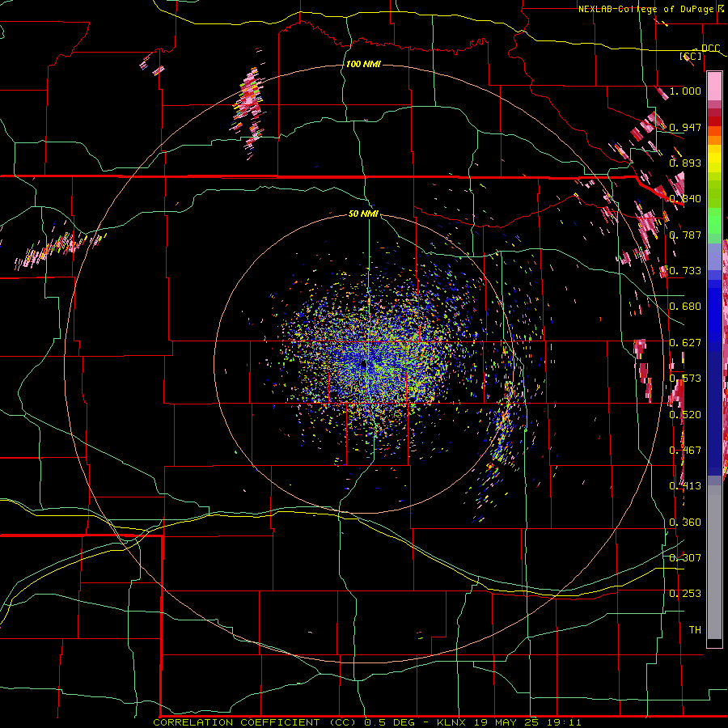Click the 0.627 color scale label

tap(685, 343)
